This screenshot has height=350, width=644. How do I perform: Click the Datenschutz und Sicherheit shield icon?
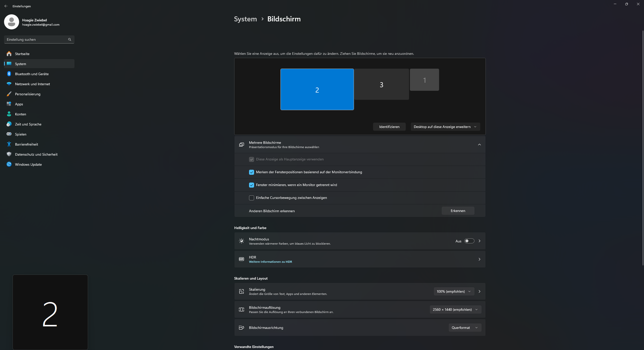9,154
